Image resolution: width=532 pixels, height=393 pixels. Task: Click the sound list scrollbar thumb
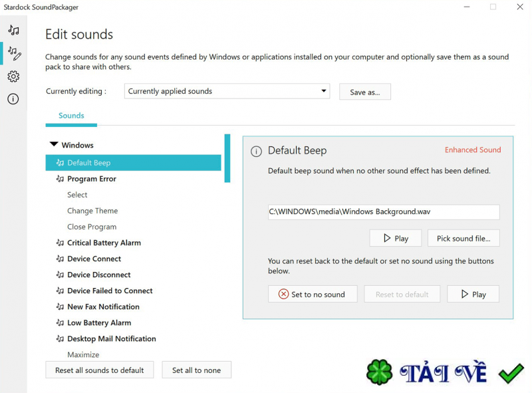click(227, 158)
